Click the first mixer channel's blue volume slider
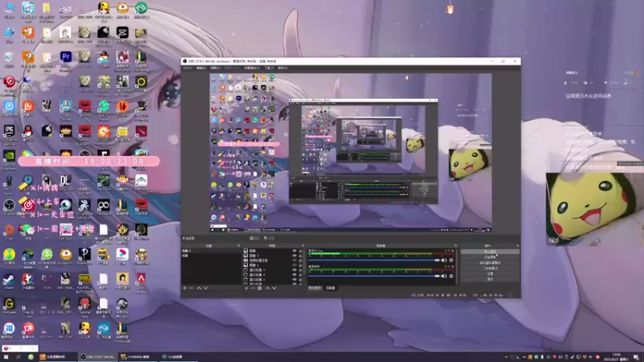Screen dimensions: 644x362 pos(374,260)
